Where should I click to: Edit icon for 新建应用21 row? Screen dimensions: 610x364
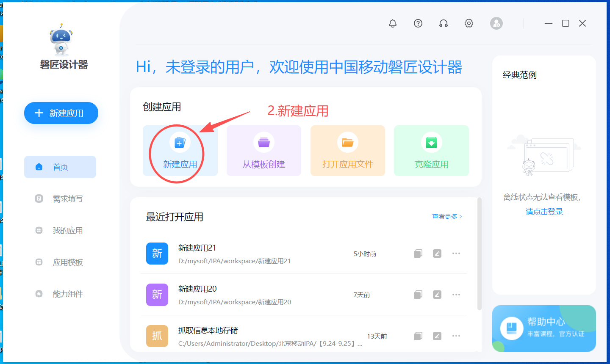coord(437,254)
